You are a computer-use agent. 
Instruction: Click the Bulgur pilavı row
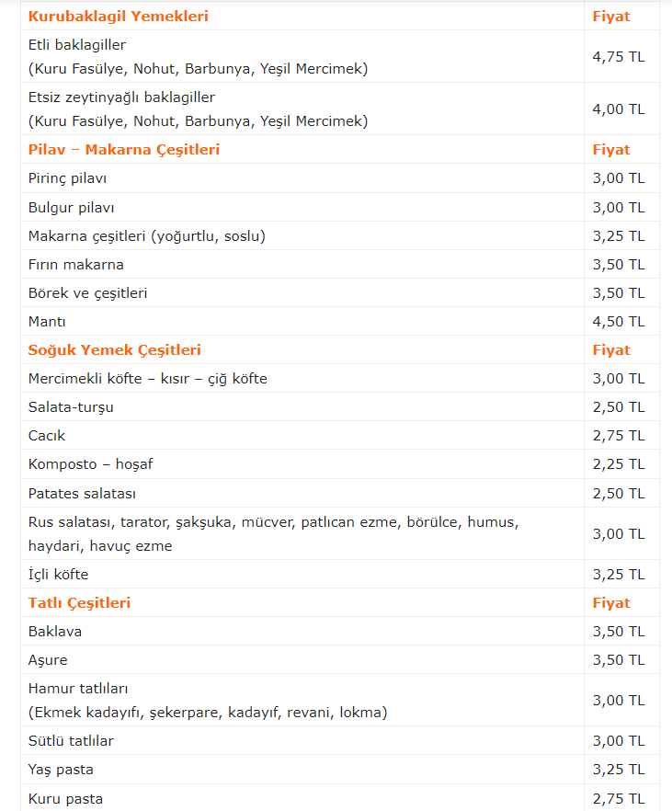[72, 207]
